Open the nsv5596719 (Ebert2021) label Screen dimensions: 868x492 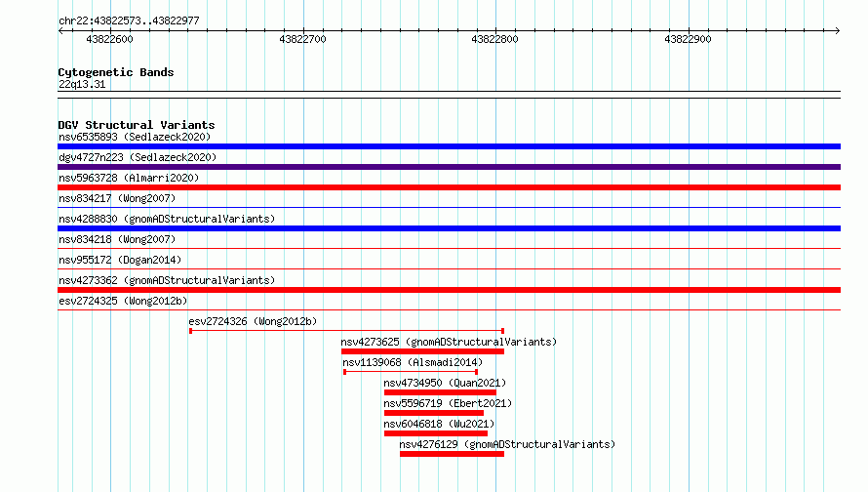448,403
